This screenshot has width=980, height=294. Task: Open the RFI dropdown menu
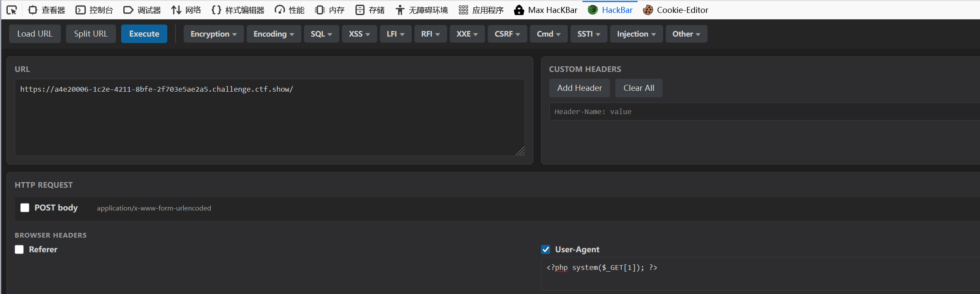click(430, 34)
